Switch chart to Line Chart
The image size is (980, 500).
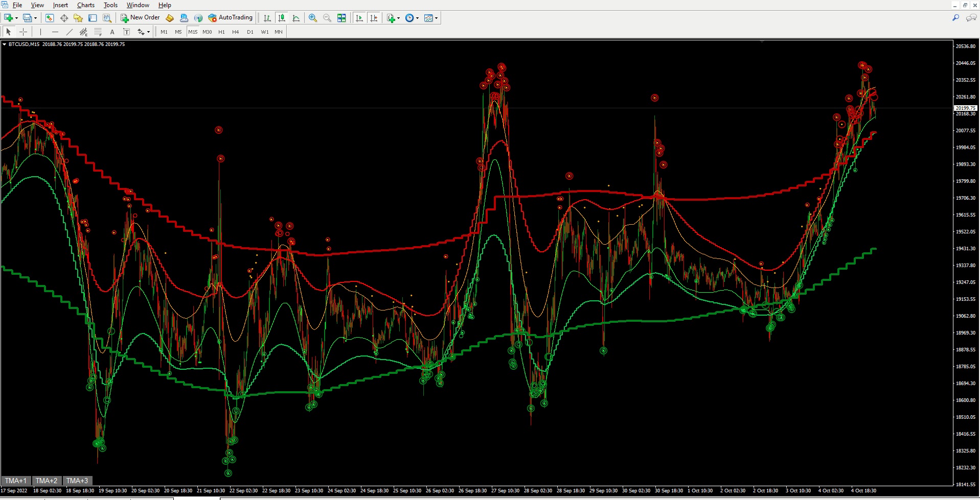296,18
